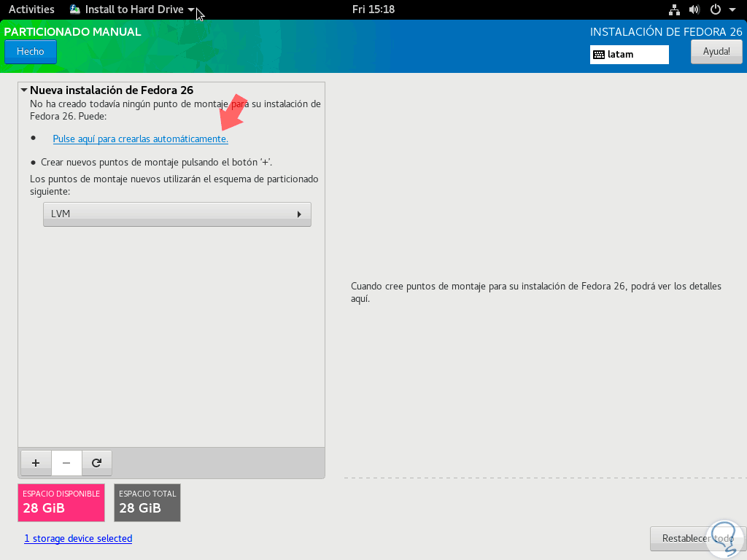The image size is (747, 560).
Task: Click the minus button to remove mount point
Action: click(x=66, y=463)
